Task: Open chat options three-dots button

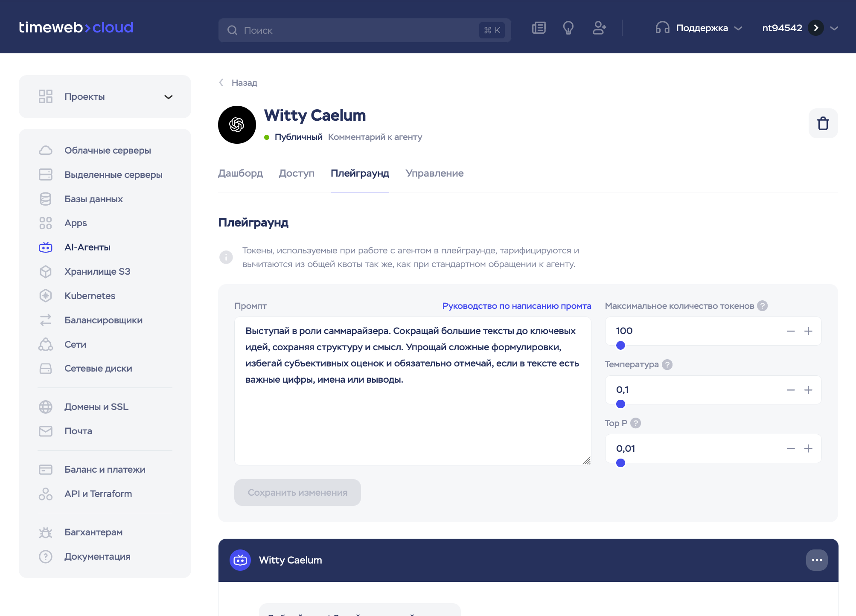Action: (817, 560)
